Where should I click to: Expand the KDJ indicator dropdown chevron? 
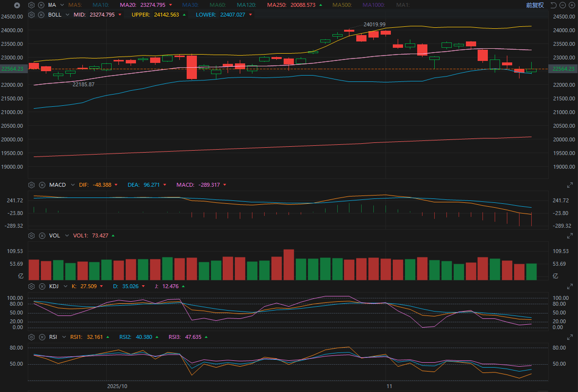pos(65,286)
